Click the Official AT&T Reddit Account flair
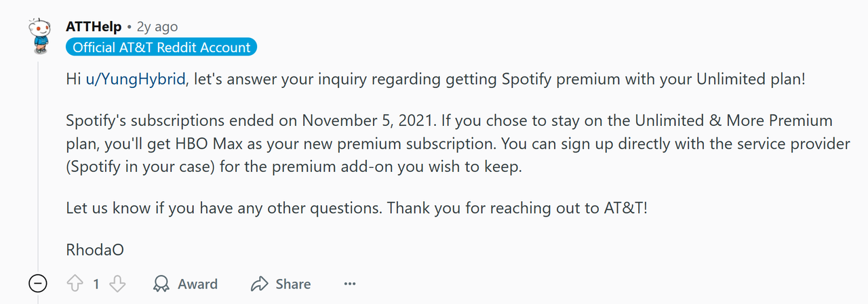Image resolution: width=868 pixels, height=304 pixels. click(161, 47)
